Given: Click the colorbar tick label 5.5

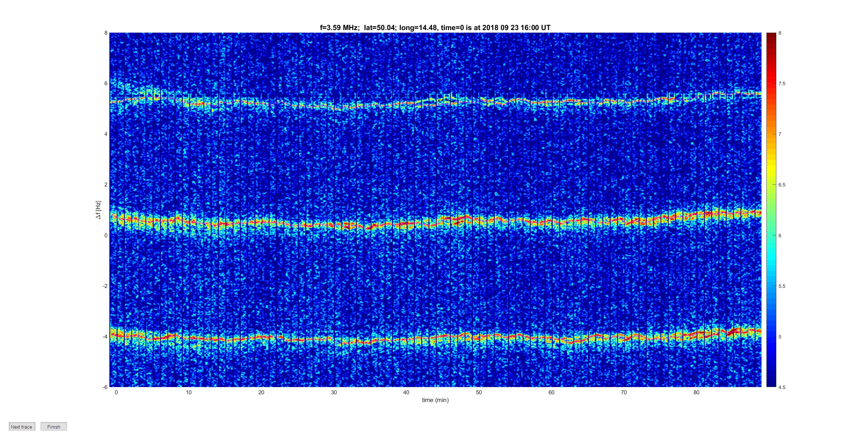Looking at the screenshot, I should 782,286.
